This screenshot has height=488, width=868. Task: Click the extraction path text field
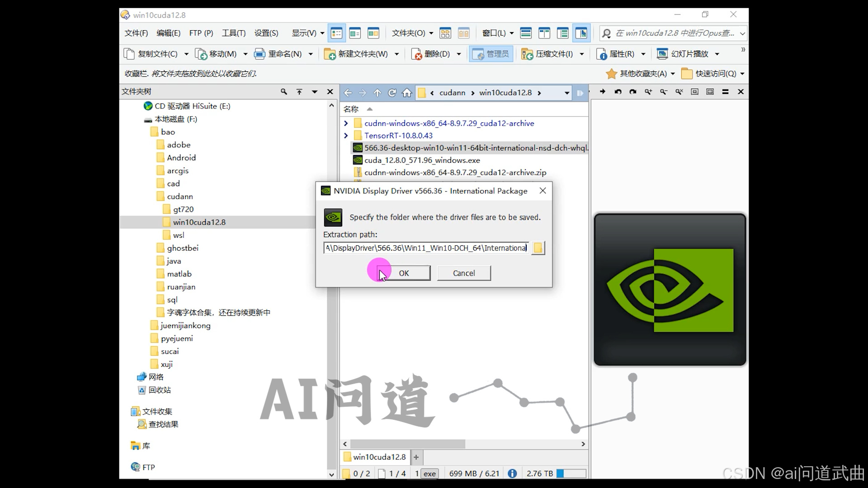(x=426, y=248)
